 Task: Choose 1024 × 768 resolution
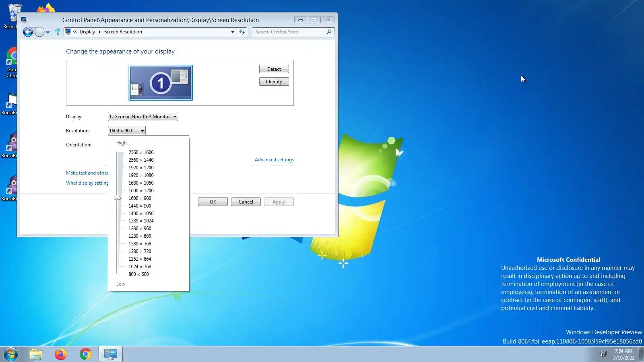[x=140, y=267]
